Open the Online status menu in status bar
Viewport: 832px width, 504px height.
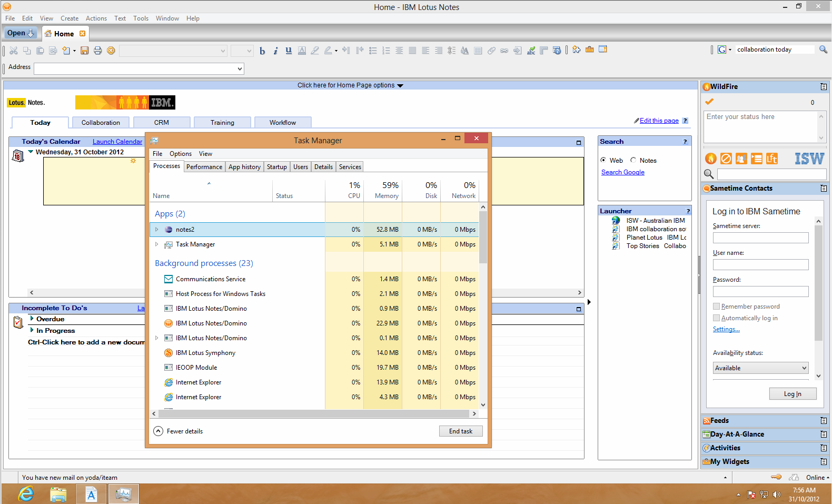[817, 478]
